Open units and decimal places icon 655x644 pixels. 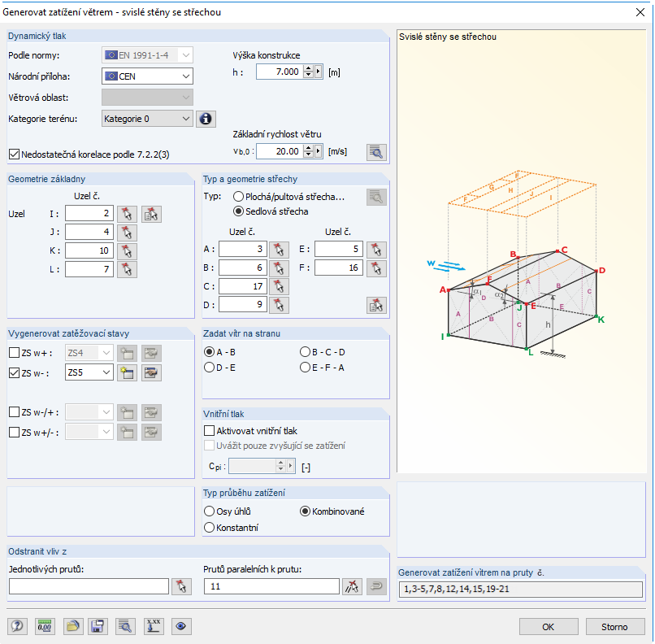click(45, 626)
